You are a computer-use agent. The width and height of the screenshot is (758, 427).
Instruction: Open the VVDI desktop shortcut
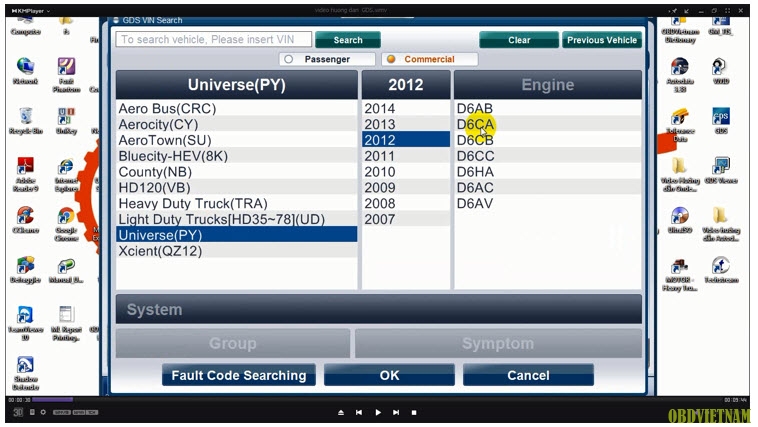[x=721, y=70]
